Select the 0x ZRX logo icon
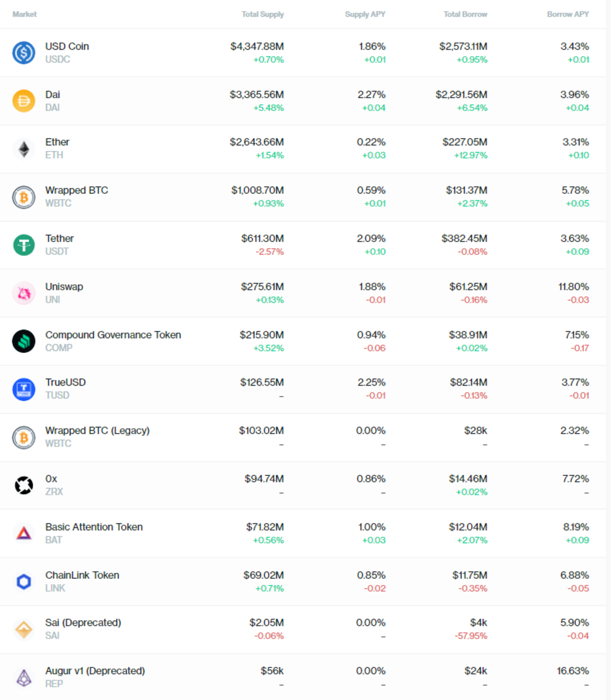Image resolution: width=611 pixels, height=700 pixels. coord(24,485)
